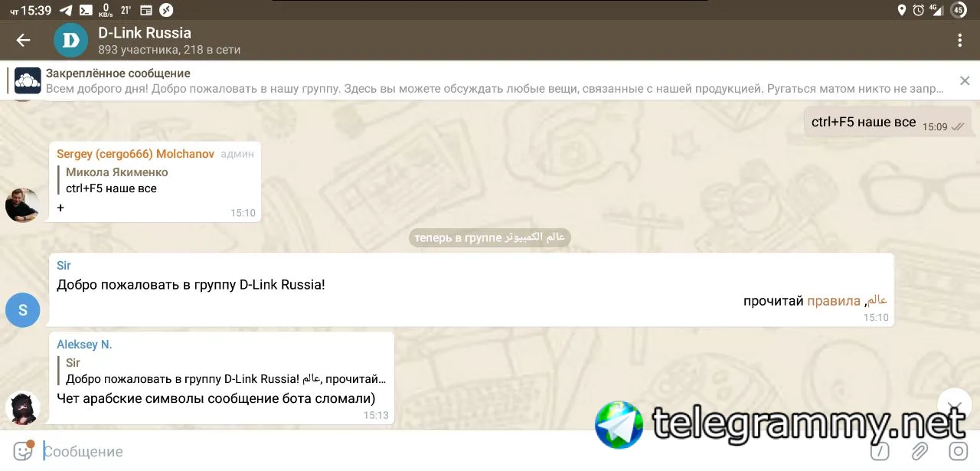Tap the terminal icon in status bar
The width and height of the screenshot is (980, 471).
coord(87,10)
